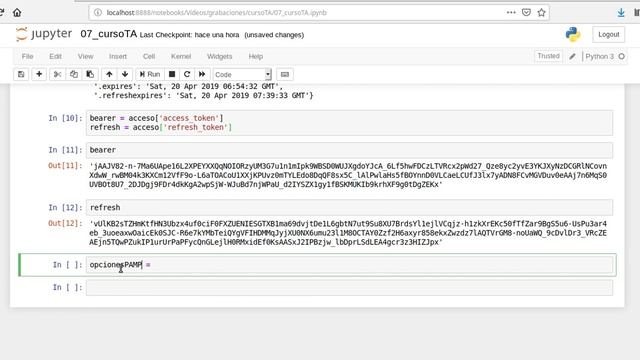Screen dimensions: 640x360
Task: Click the Out[11] output prompt
Action: pyautogui.click(x=65, y=166)
